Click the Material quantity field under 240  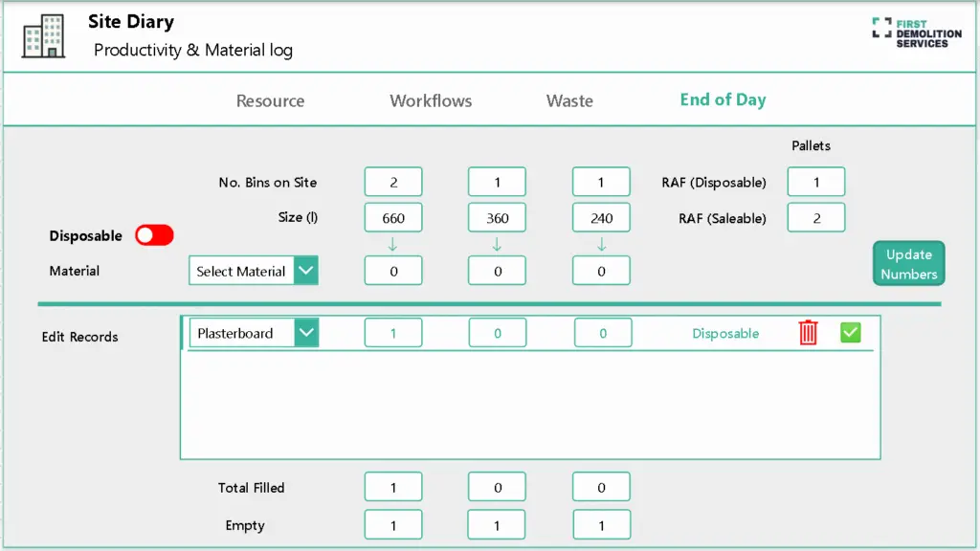pyautogui.click(x=601, y=271)
